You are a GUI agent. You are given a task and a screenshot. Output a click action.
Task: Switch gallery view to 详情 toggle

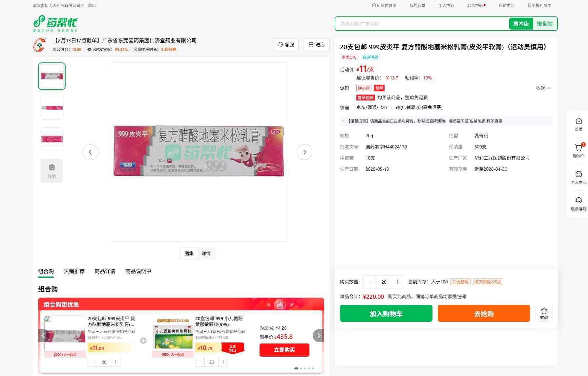(x=206, y=254)
